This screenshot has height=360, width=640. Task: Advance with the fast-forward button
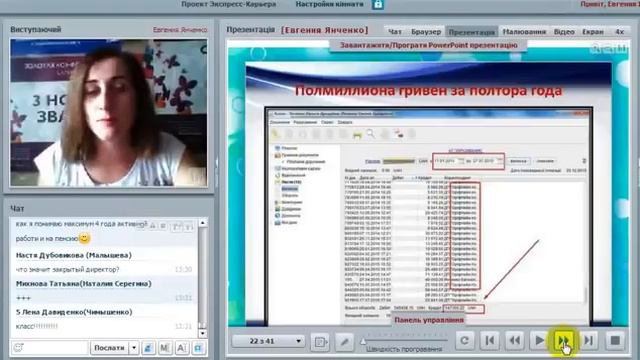tap(564, 340)
